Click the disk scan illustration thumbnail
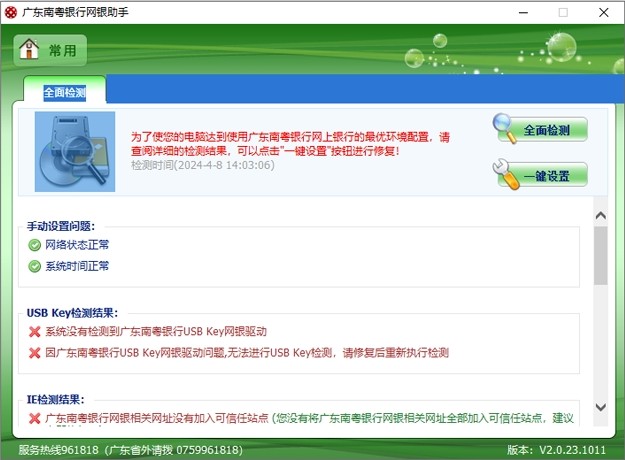Viewport: 625px width, 460px height. click(x=75, y=151)
